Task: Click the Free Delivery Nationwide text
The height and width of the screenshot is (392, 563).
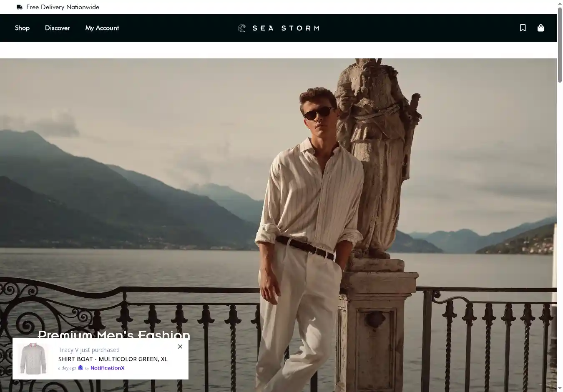Action: [x=63, y=7]
